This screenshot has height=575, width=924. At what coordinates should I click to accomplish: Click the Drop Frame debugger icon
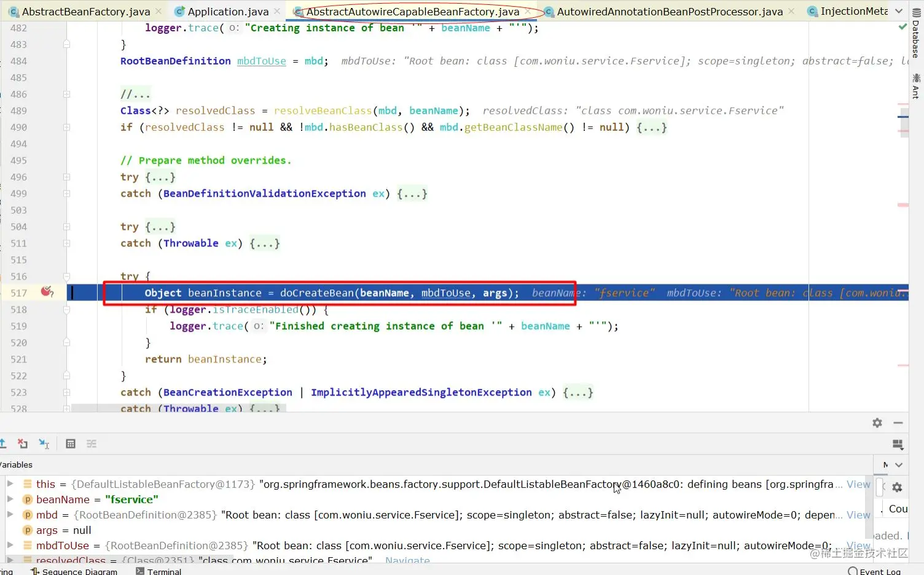pyautogui.click(x=23, y=444)
